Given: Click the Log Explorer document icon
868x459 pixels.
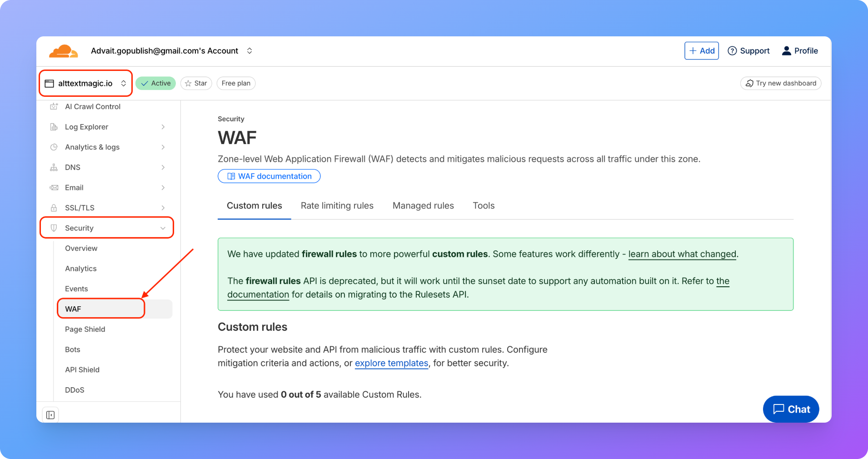Looking at the screenshot, I should [x=54, y=127].
